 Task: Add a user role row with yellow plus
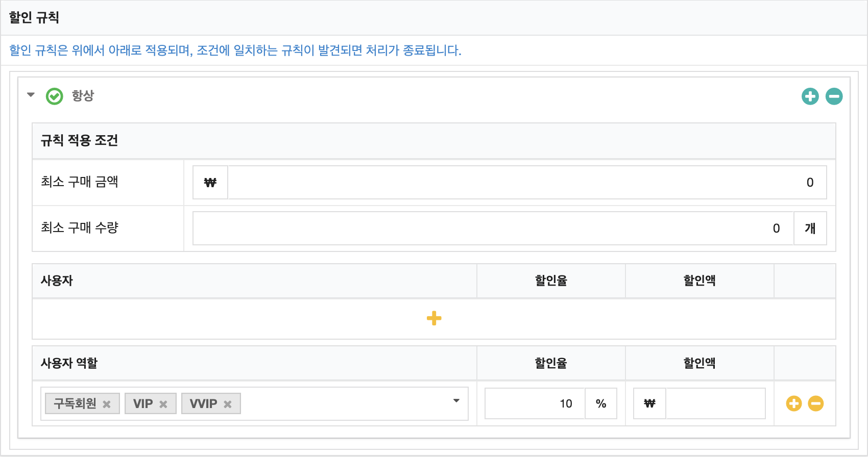(794, 403)
